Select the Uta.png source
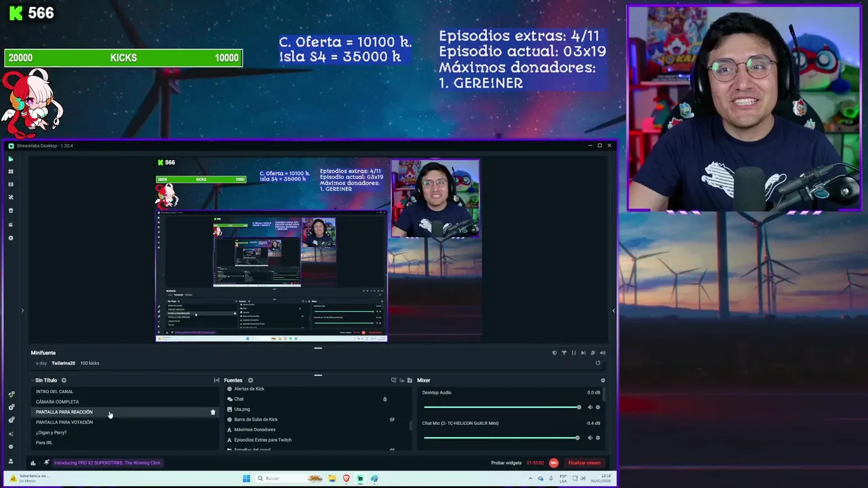The image size is (868, 488). 242,409
